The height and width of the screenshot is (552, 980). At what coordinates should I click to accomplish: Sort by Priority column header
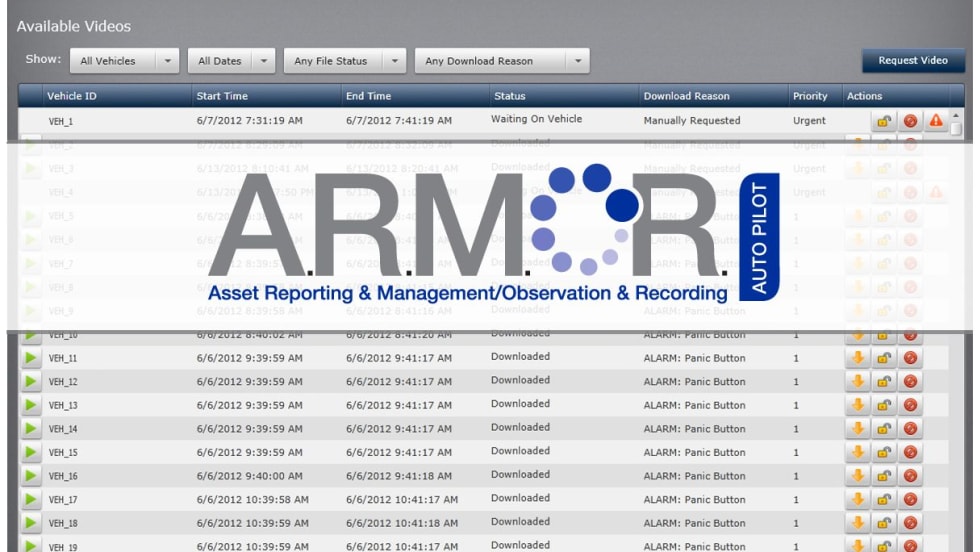pos(810,96)
